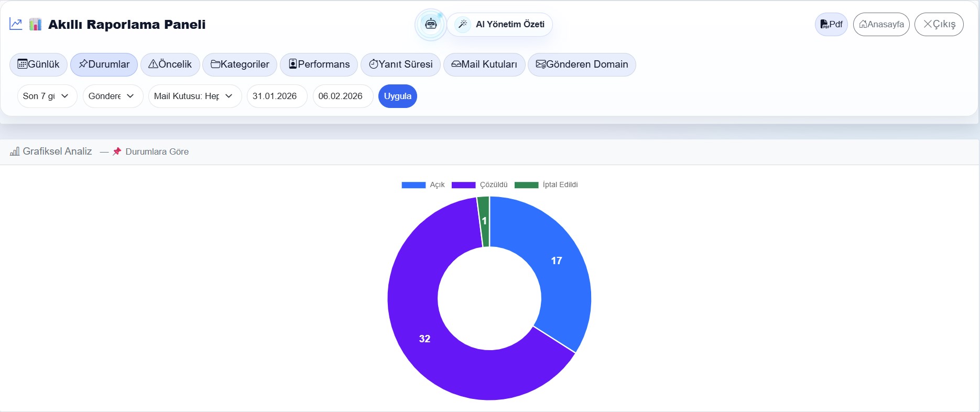Expand the Son 7 gün period dropdown
980x412 pixels.
47,96
